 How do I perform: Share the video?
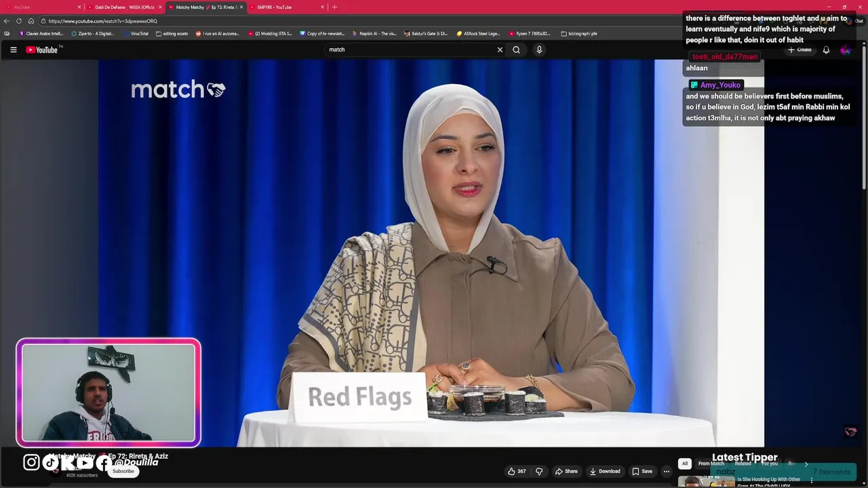pos(566,471)
